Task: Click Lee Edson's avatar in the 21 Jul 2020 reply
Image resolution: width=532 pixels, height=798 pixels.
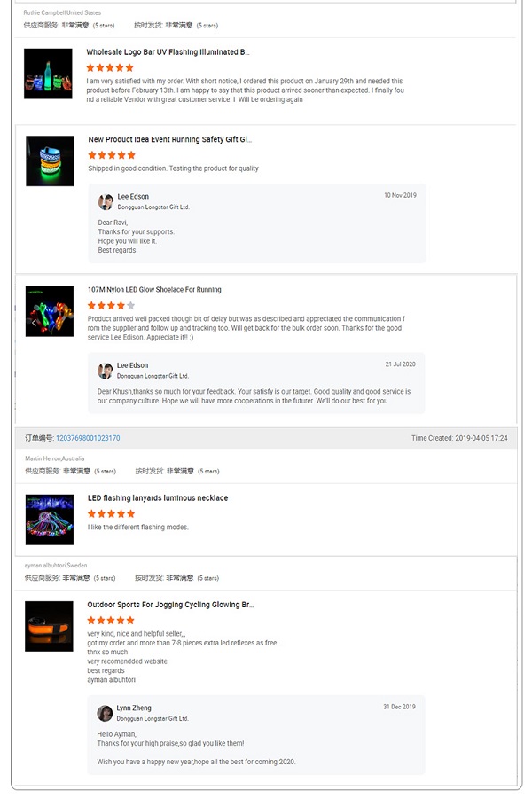Action: point(105,371)
